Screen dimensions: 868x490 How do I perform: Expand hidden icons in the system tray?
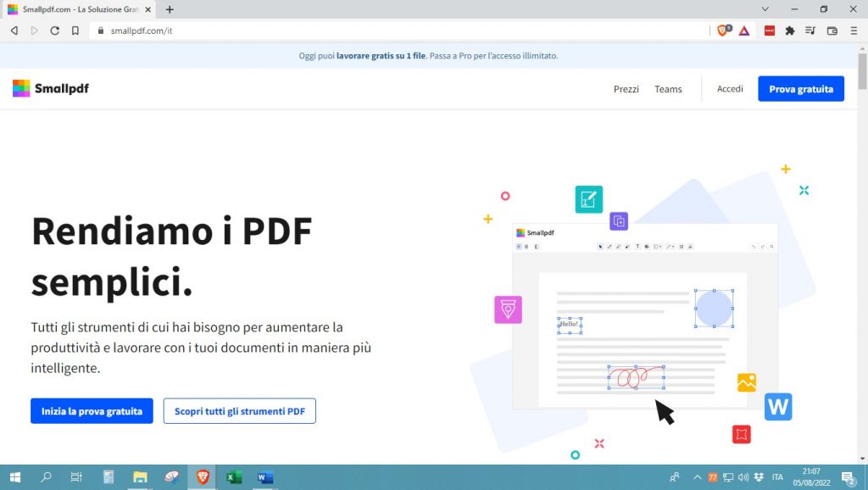point(697,476)
